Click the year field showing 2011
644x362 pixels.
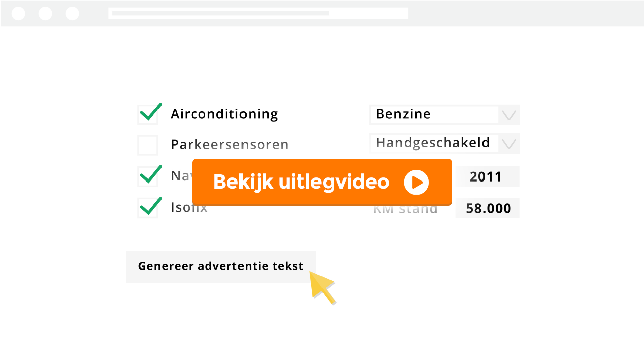(x=487, y=177)
